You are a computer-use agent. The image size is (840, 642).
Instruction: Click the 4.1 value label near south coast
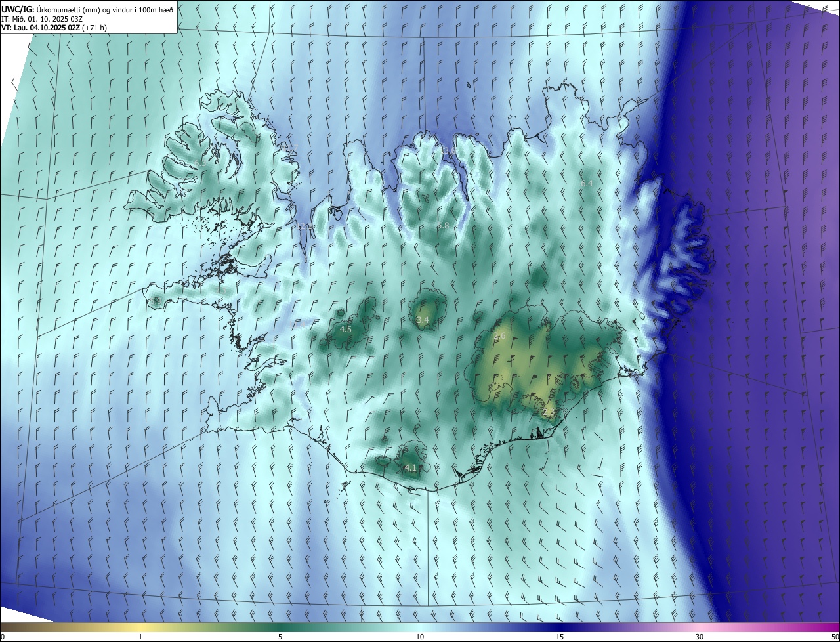411,467
